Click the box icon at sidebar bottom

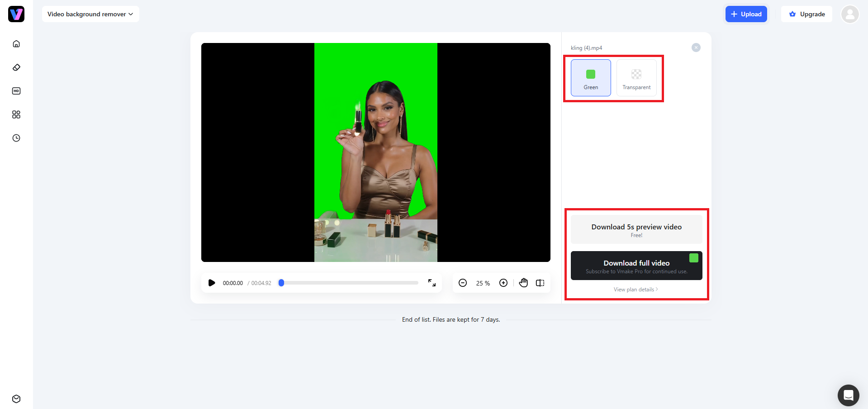tap(16, 399)
